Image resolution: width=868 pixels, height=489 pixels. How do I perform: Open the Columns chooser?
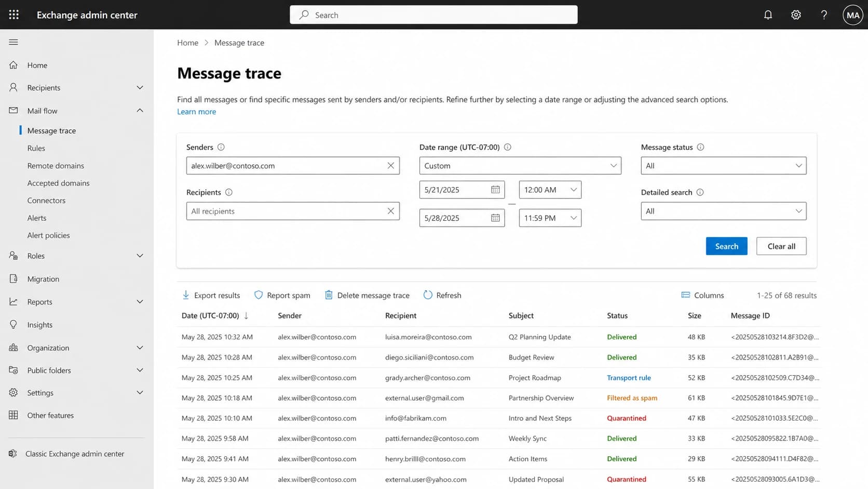point(702,295)
